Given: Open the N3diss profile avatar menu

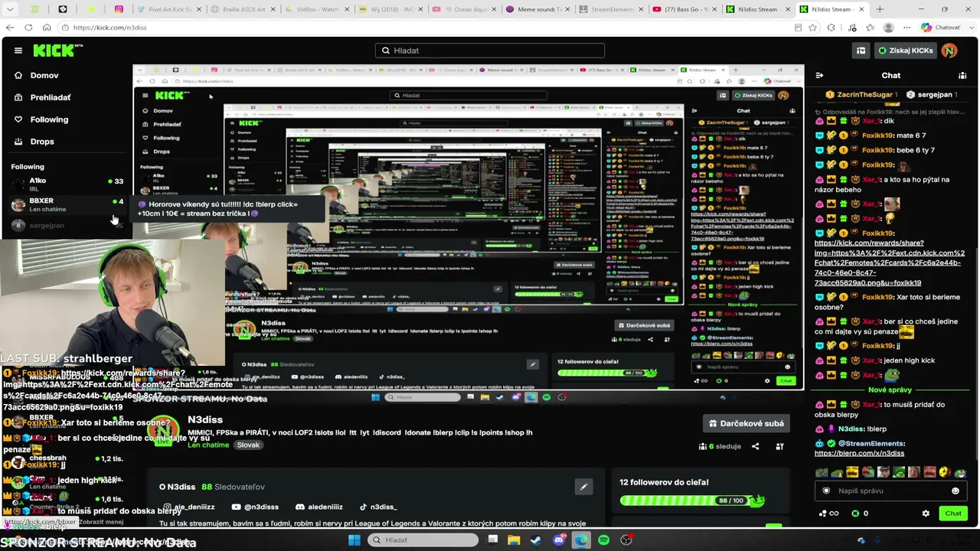Looking at the screenshot, I should (949, 51).
